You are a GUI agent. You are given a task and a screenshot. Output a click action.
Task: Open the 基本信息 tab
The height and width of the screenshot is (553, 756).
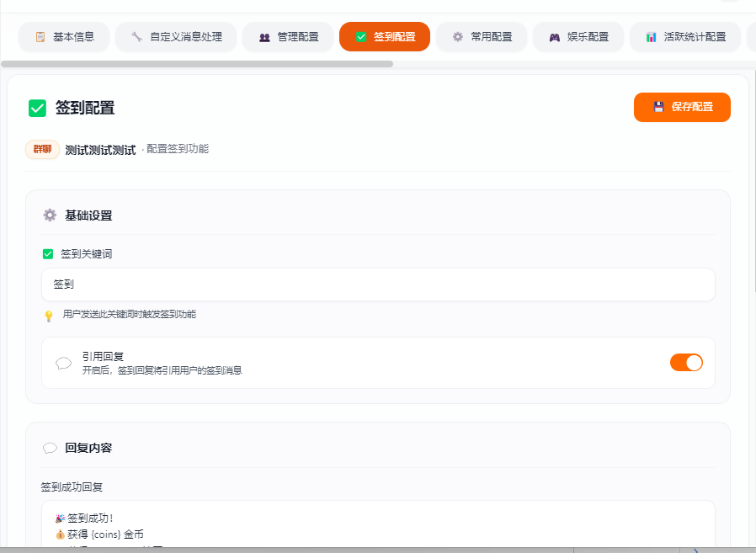[x=64, y=37]
